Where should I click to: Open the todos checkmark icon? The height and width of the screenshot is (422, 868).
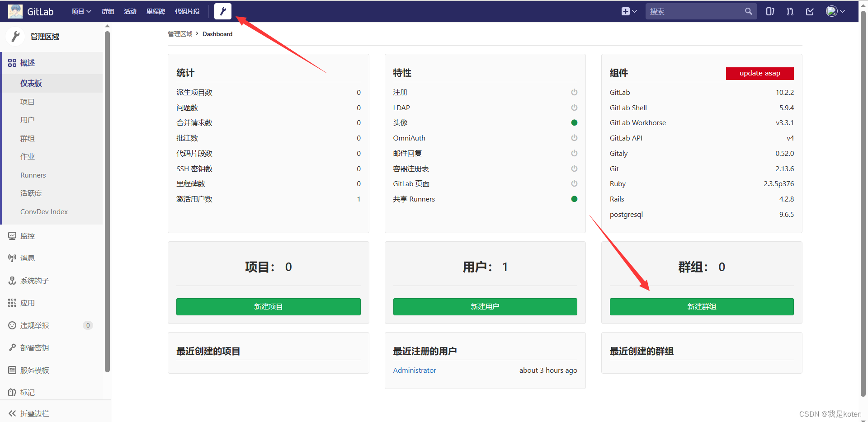pos(810,11)
